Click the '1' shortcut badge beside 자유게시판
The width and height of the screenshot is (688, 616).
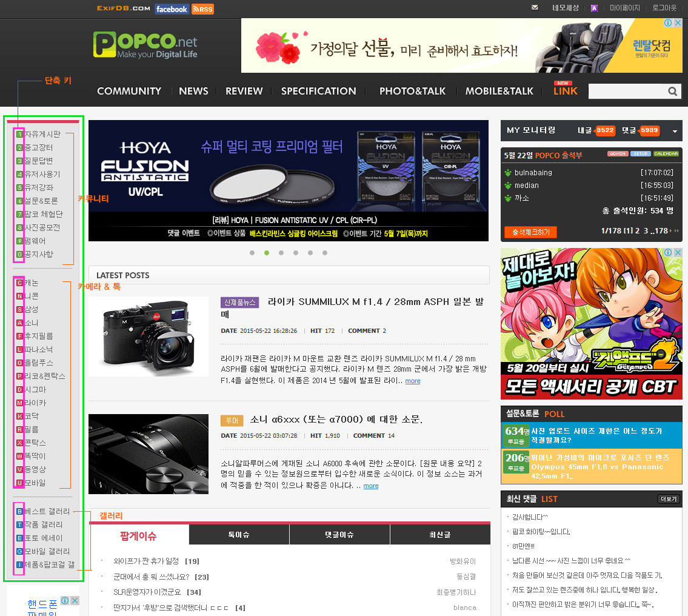click(x=20, y=134)
